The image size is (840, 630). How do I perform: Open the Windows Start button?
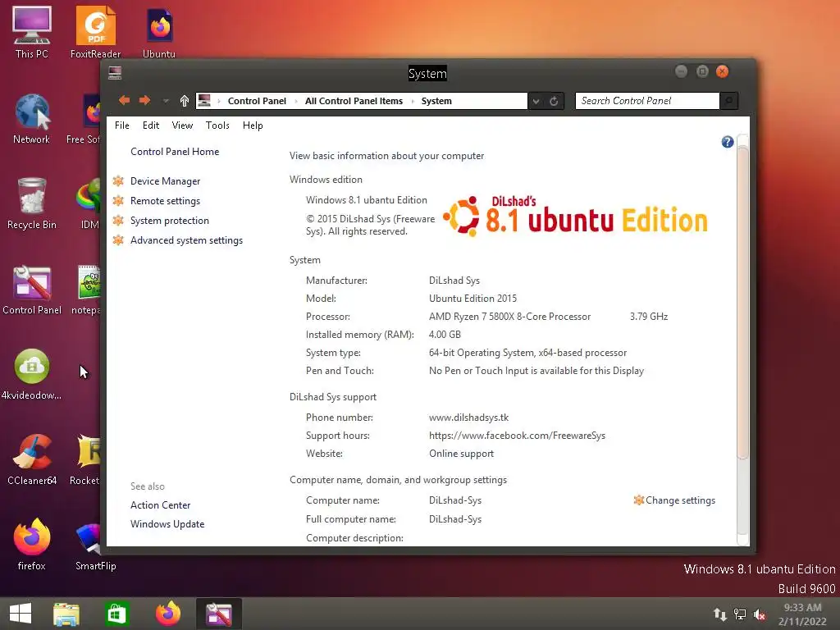point(21,614)
